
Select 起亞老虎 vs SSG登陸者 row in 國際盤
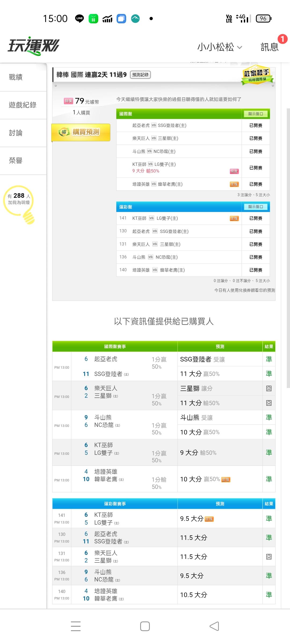(179, 125)
